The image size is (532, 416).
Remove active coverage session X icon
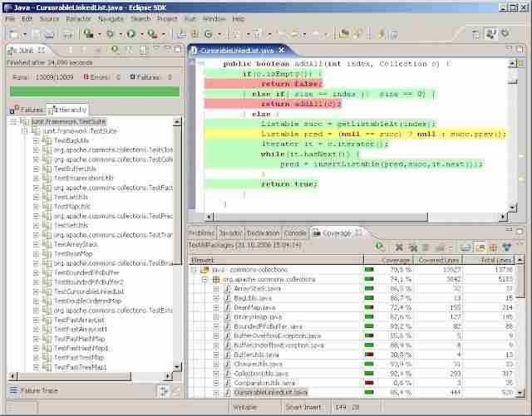click(x=399, y=247)
